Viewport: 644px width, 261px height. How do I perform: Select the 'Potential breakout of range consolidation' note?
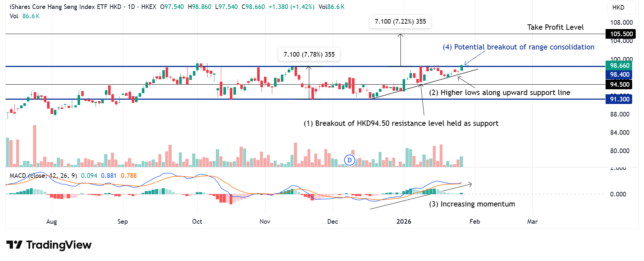(518, 47)
